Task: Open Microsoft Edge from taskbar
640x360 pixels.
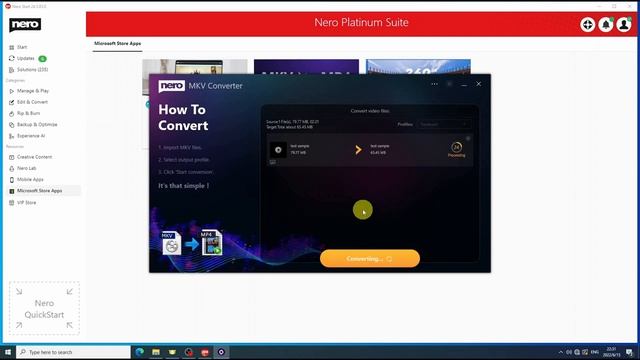Action: click(140, 352)
